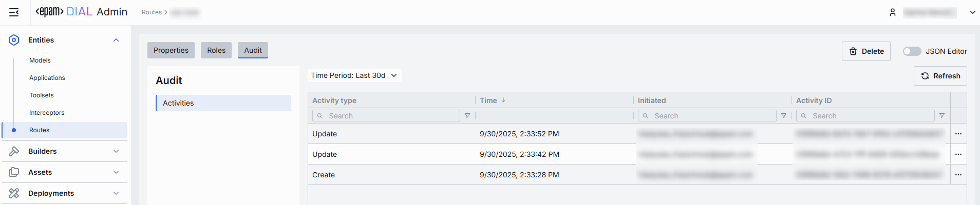Viewport: 980px width, 205px height.
Task: Click the Initiated column filter funnel icon
Action: (x=784, y=116)
